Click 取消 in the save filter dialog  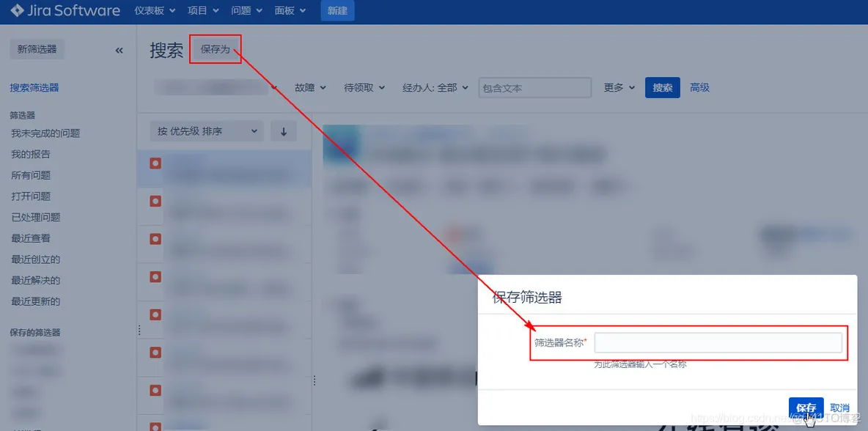(x=839, y=408)
